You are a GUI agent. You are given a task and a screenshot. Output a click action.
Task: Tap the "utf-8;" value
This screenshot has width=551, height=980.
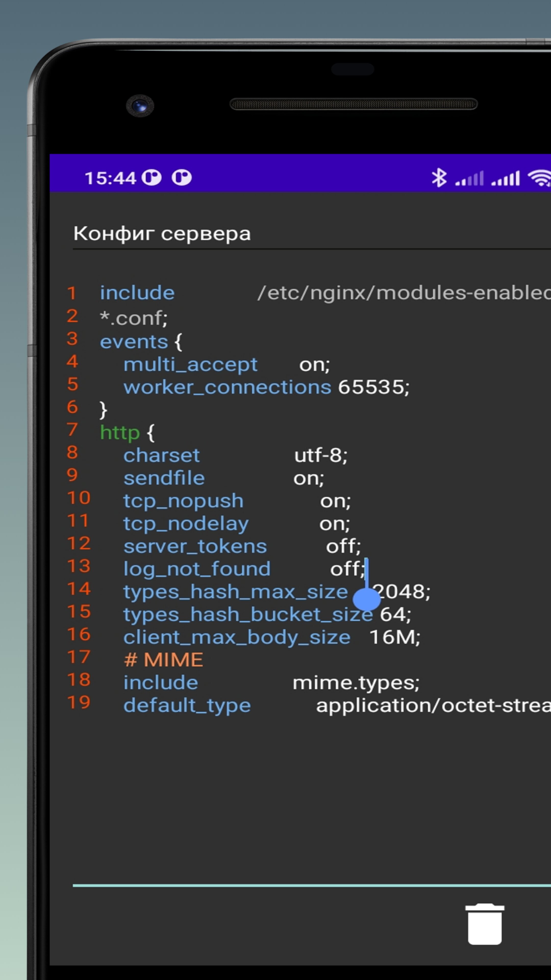click(321, 455)
